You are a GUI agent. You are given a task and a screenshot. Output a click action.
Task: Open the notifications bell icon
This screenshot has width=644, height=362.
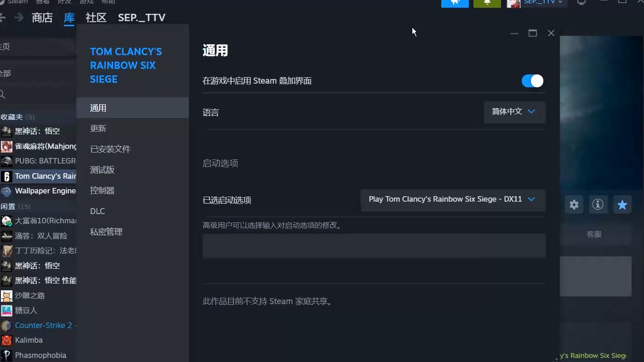pos(487,2)
